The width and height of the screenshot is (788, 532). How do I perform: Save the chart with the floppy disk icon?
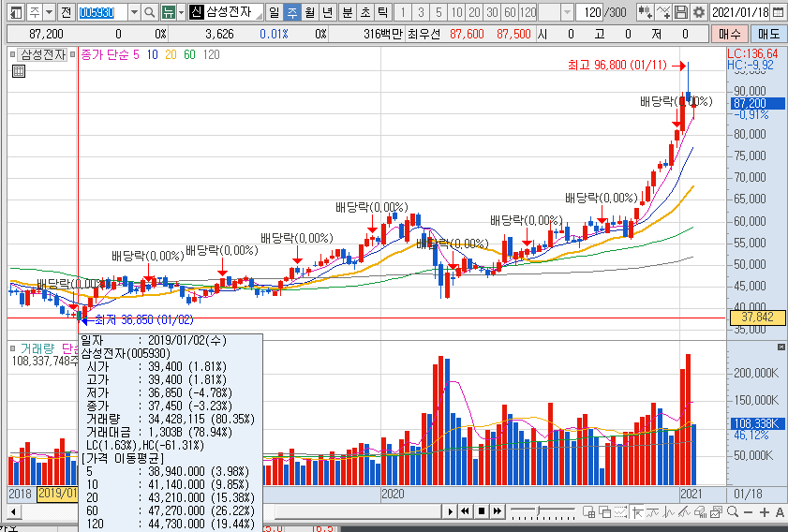681,12
